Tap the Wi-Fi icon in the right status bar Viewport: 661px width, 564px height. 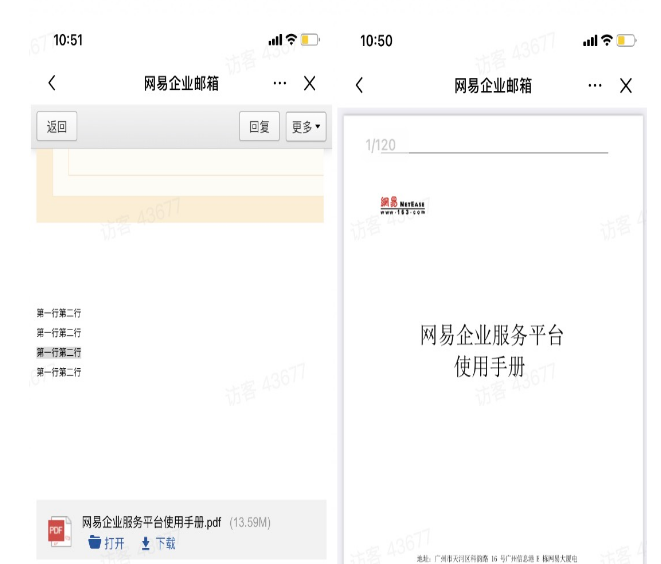tap(607, 40)
